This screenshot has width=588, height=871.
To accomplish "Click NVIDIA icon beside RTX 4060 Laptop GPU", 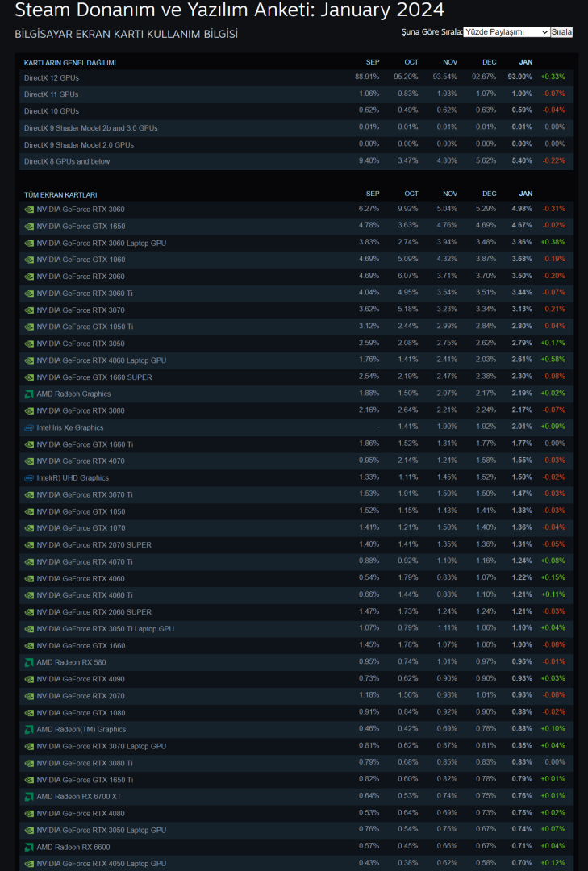I will (29, 360).
